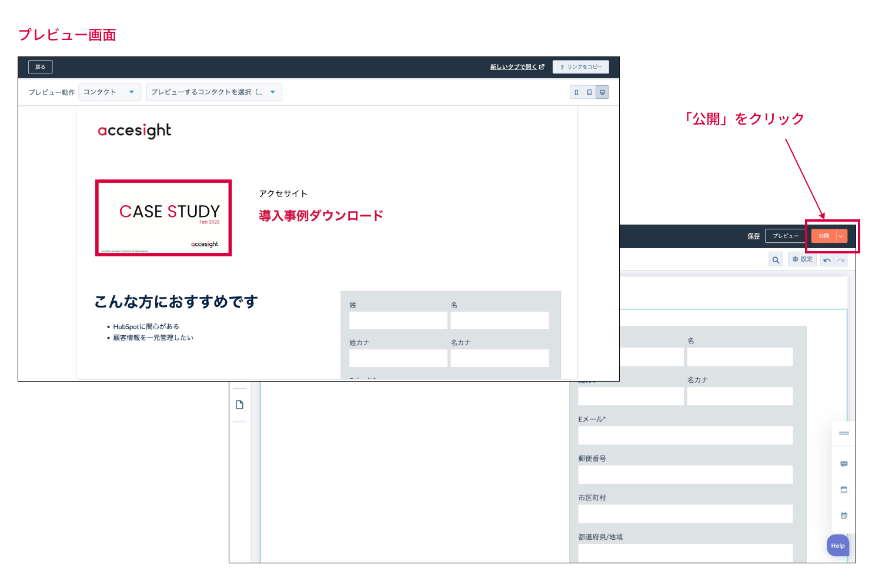Click the page document icon in editor sidebar
Screen dimensions: 882x588
tap(239, 405)
